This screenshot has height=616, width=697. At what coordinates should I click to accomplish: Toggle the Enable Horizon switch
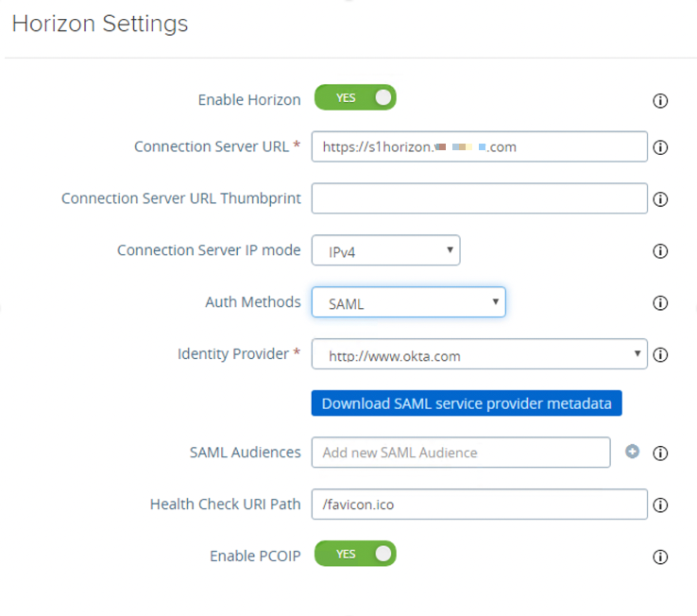(355, 97)
